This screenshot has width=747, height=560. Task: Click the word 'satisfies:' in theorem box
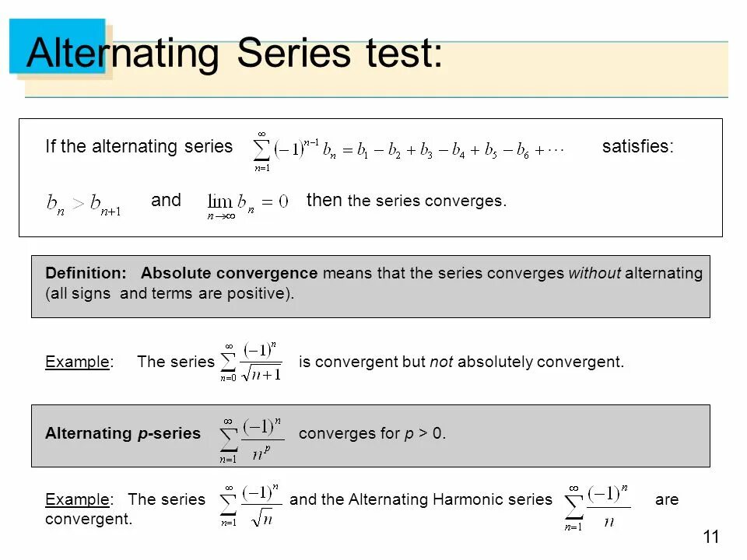coord(638,146)
